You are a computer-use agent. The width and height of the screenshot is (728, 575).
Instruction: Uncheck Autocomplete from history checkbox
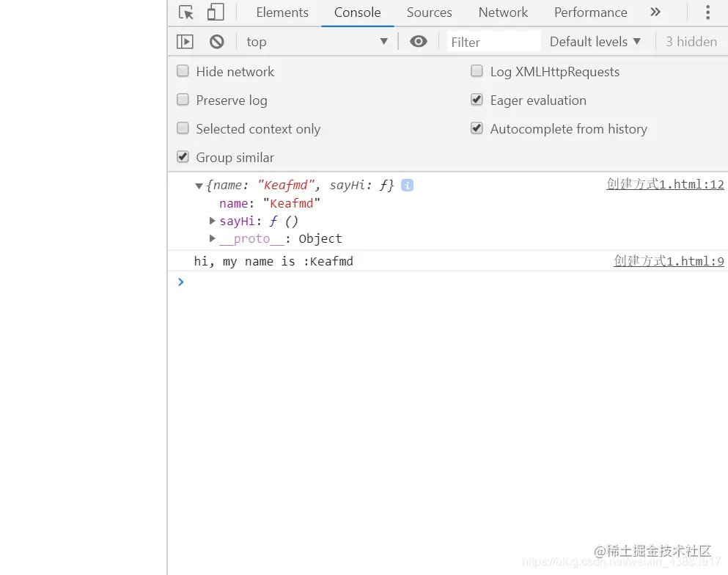point(477,128)
